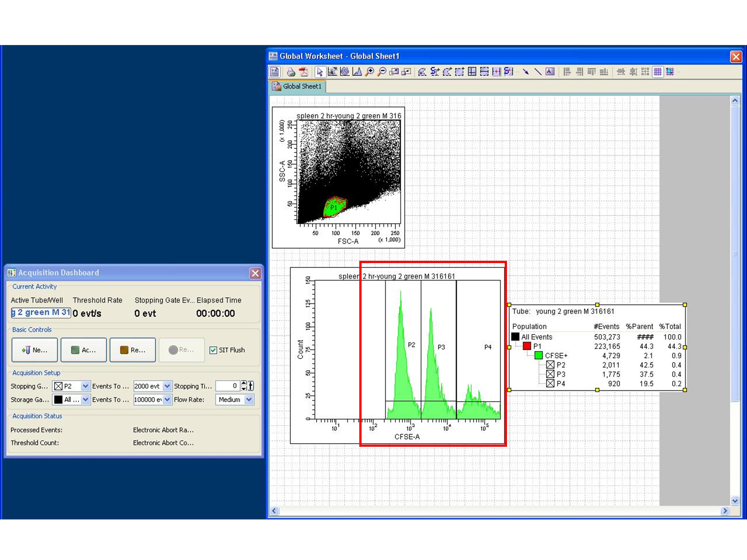The height and width of the screenshot is (560, 747).
Task: Select the Quadrant gate tool
Action: click(472, 72)
